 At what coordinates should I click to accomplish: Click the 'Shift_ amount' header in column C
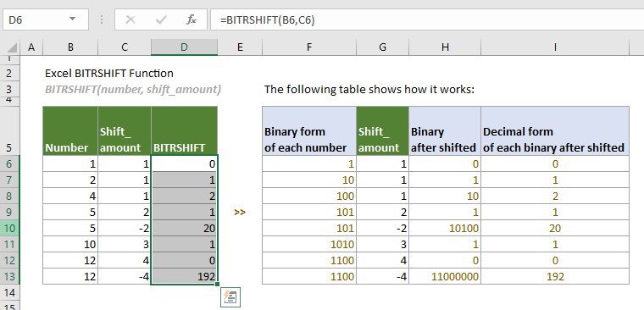[125, 130]
